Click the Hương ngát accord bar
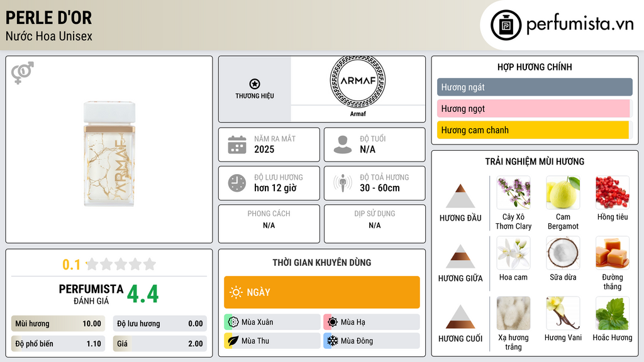644x362 pixels. 534,87
